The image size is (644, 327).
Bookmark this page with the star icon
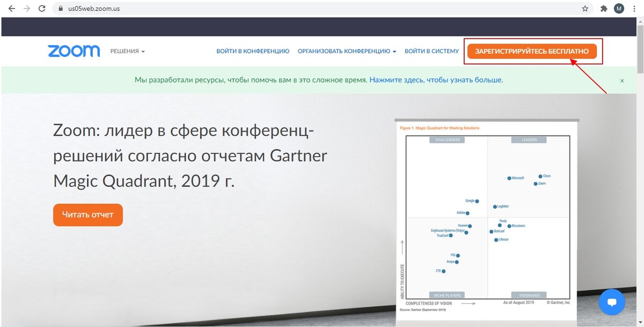[x=585, y=9]
